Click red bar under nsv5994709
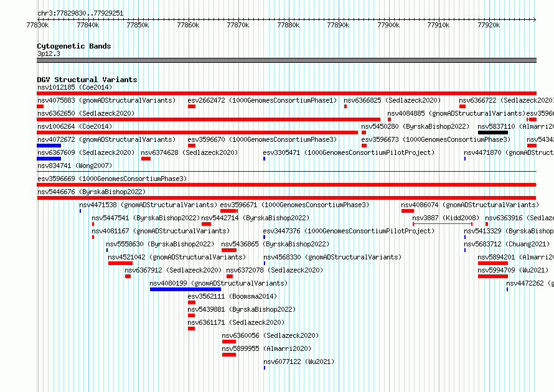 point(493,276)
